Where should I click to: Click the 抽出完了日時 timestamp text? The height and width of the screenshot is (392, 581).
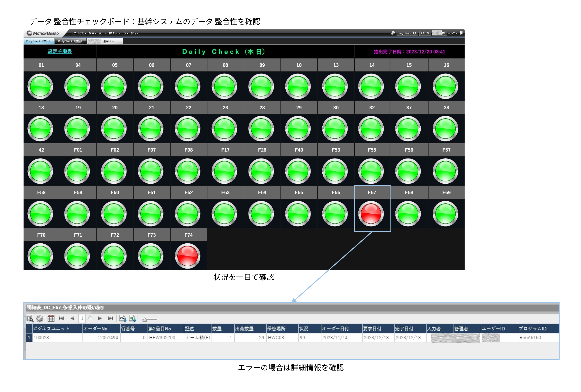tap(410, 51)
